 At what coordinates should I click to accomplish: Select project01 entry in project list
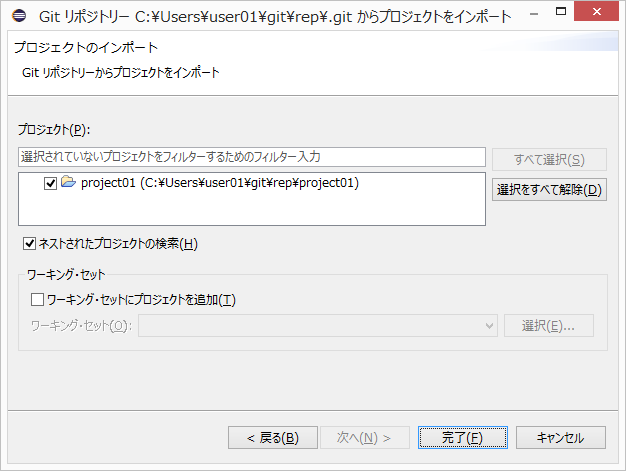pos(219,183)
